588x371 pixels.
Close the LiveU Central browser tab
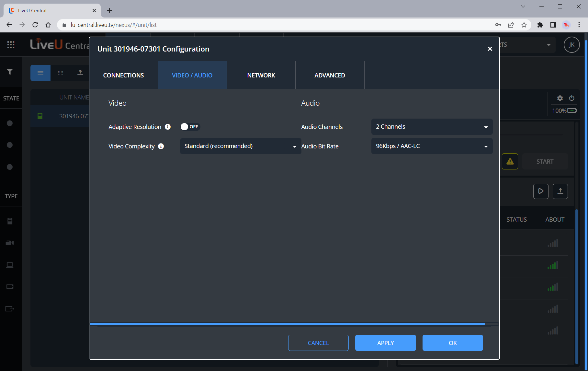pyautogui.click(x=94, y=11)
